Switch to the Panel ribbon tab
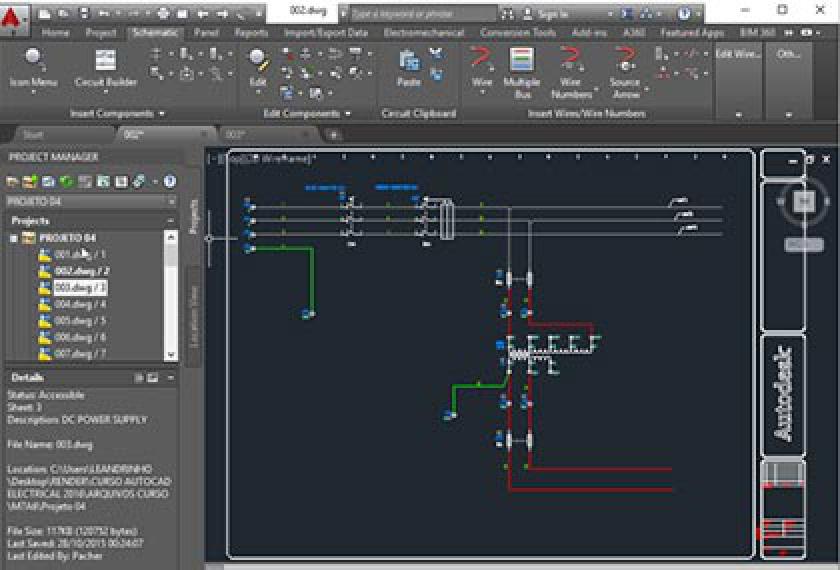 (206, 32)
